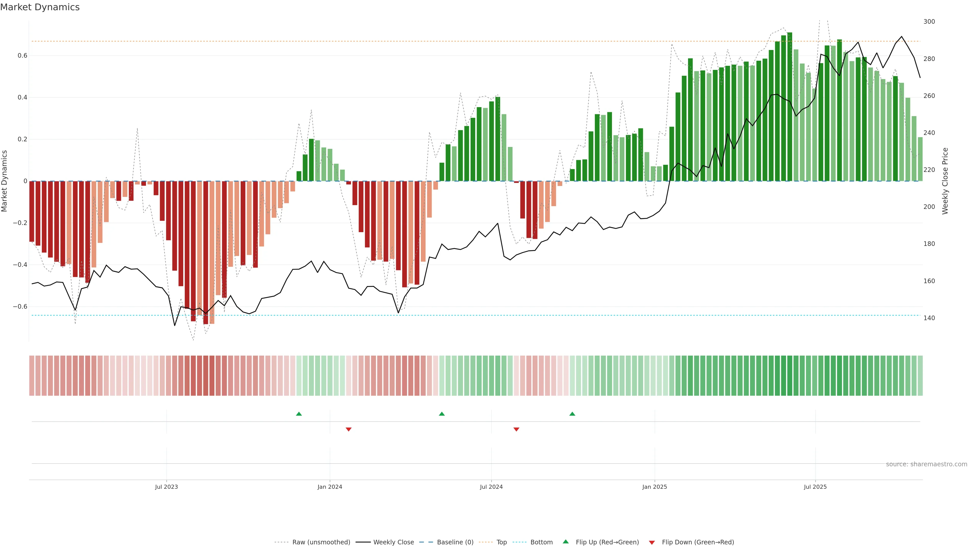Click the Jul 2023 x-axis label

tap(166, 487)
